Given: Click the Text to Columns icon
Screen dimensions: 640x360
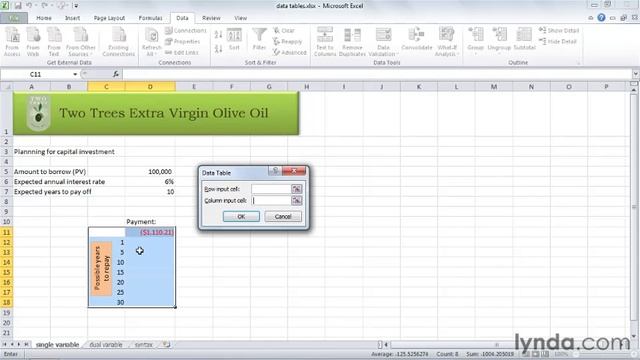Looking at the screenshot, I should (x=325, y=42).
